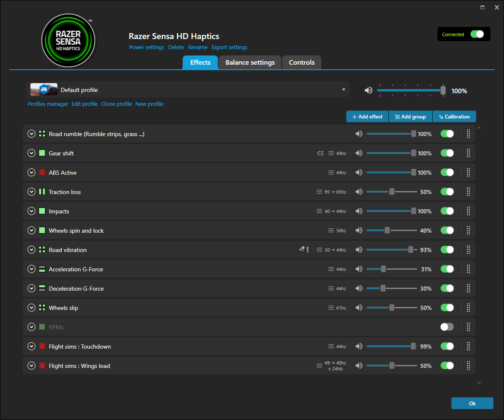Image resolution: width=504 pixels, height=420 pixels.
Task: Expand the Deceleration G-Force row
Action: click(x=31, y=289)
